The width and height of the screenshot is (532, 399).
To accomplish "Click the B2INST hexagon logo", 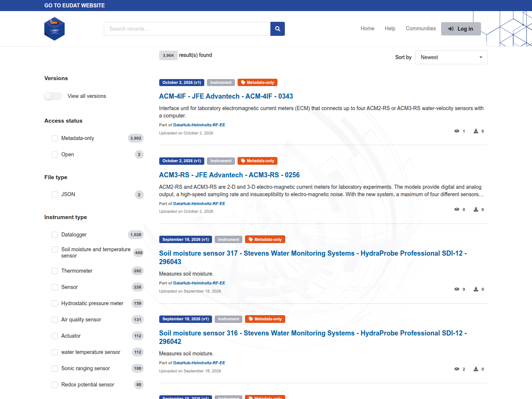I will (54, 29).
